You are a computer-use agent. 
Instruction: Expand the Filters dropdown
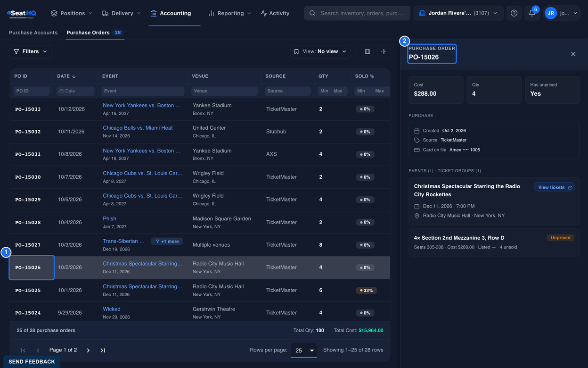31,51
